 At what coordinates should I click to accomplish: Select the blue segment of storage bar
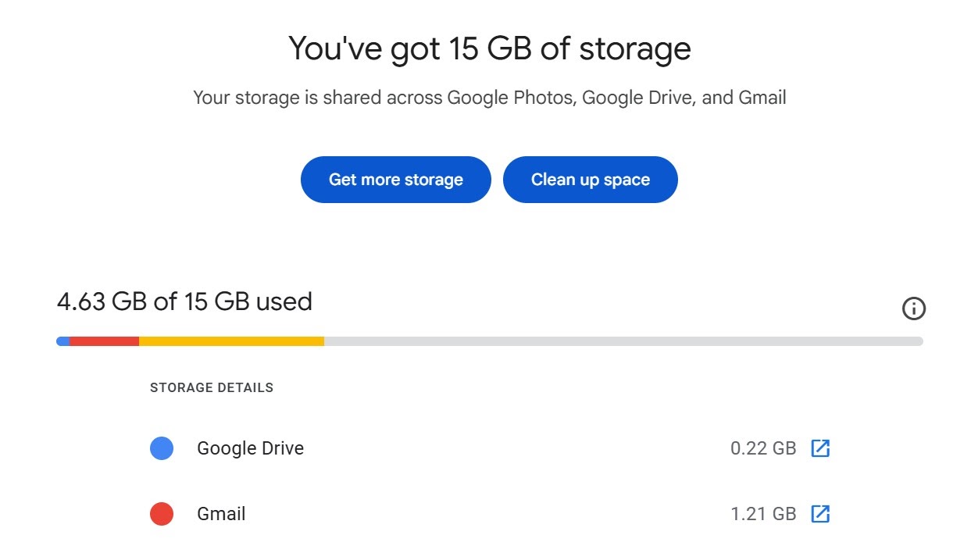62,341
